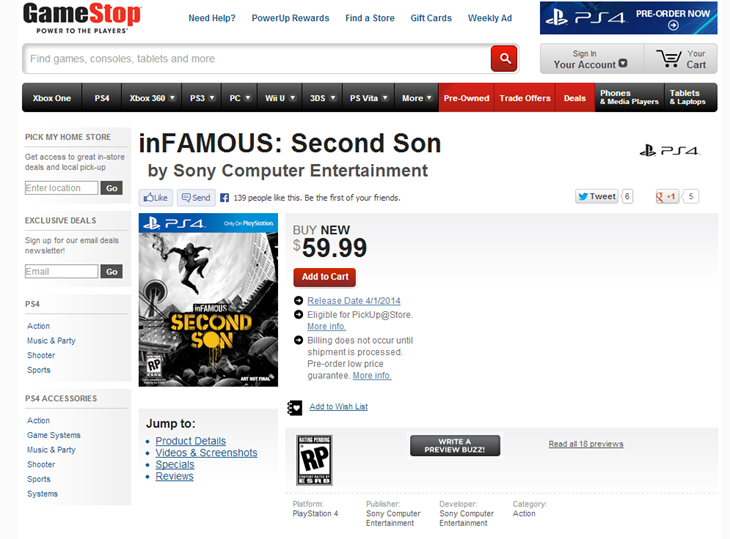Screen dimensions: 730x539
Task: Click the GameStop logo
Action: 82,19
